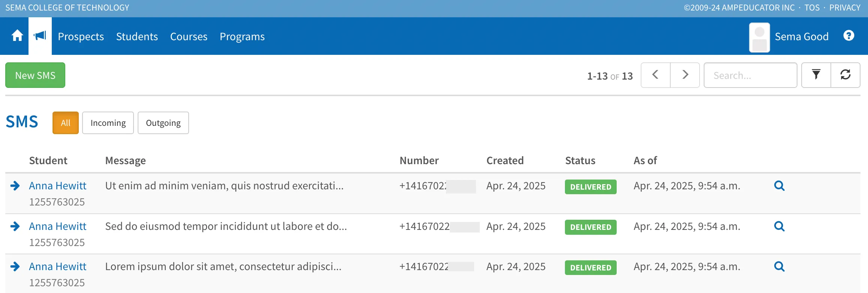Image resolution: width=868 pixels, height=293 pixels.
Task: Open the Courses menu
Action: point(189,36)
